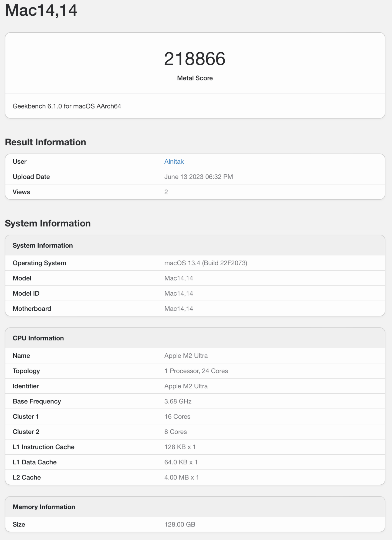Select the Name value Apple M2 Ultra

(186, 356)
